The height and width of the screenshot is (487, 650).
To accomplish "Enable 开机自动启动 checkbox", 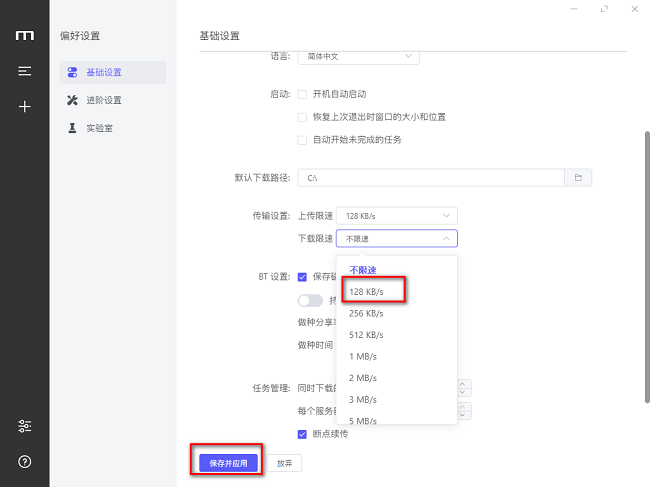I will point(302,94).
